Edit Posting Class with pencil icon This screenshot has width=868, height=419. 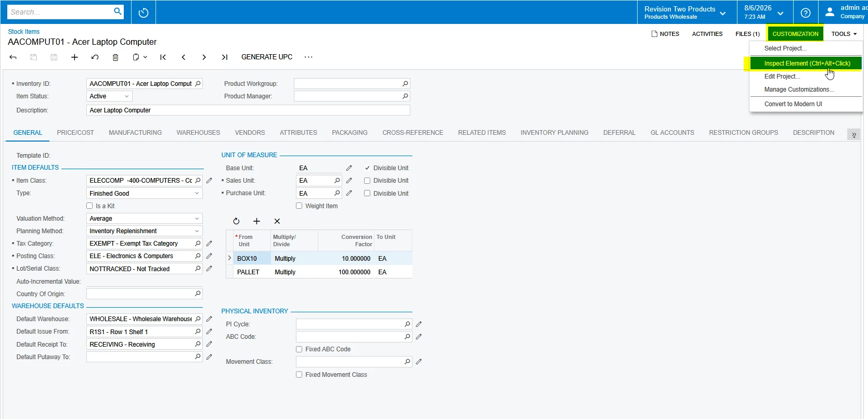[x=209, y=256]
